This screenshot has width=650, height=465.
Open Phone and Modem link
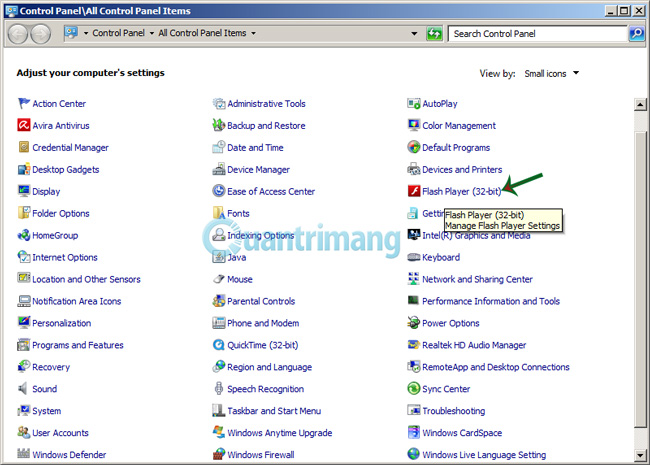[263, 323]
